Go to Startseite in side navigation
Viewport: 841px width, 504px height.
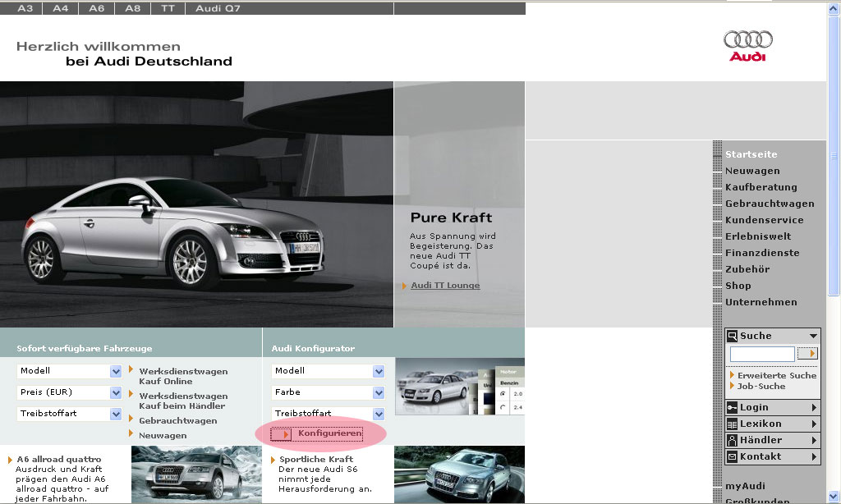point(751,154)
